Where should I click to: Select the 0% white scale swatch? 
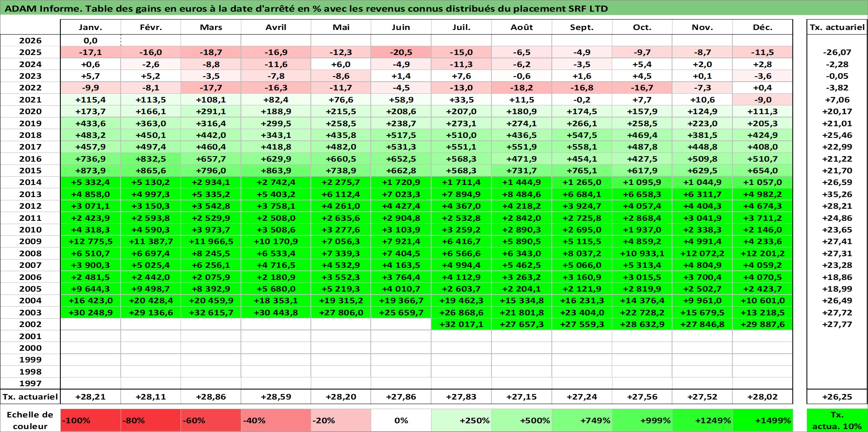click(401, 420)
